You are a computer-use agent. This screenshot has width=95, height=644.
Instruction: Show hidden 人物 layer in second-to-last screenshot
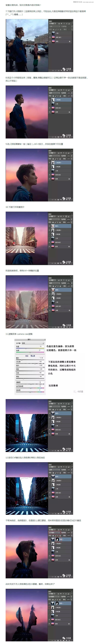(x=50, y=552)
